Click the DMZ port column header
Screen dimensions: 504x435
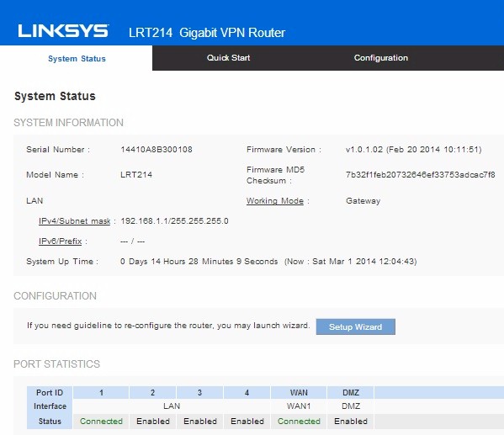(351, 393)
